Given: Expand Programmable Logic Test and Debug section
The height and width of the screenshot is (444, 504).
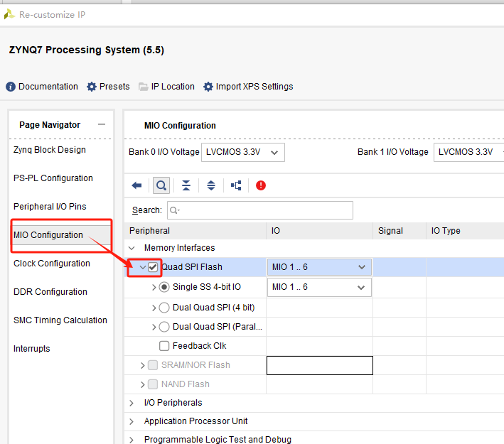Looking at the screenshot, I should coord(132,440).
